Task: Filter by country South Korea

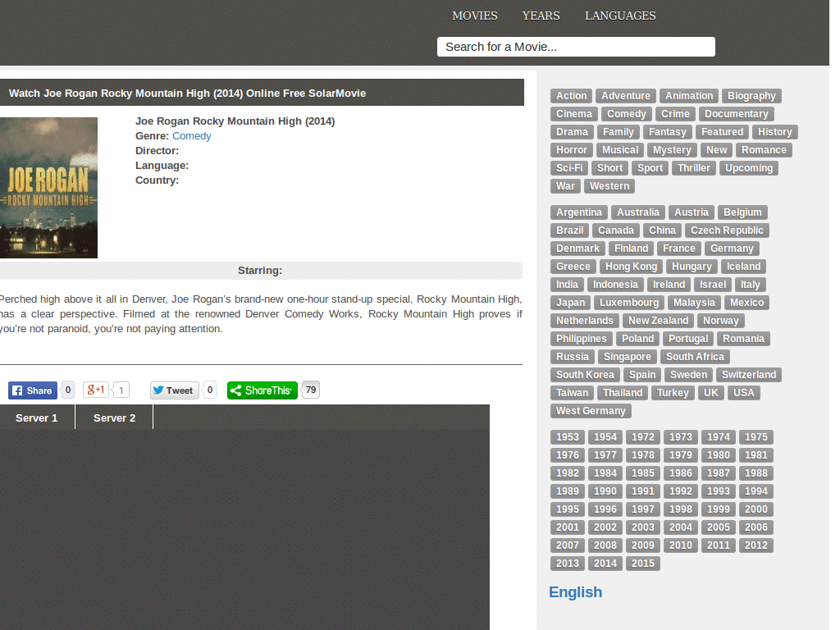Action: (585, 375)
